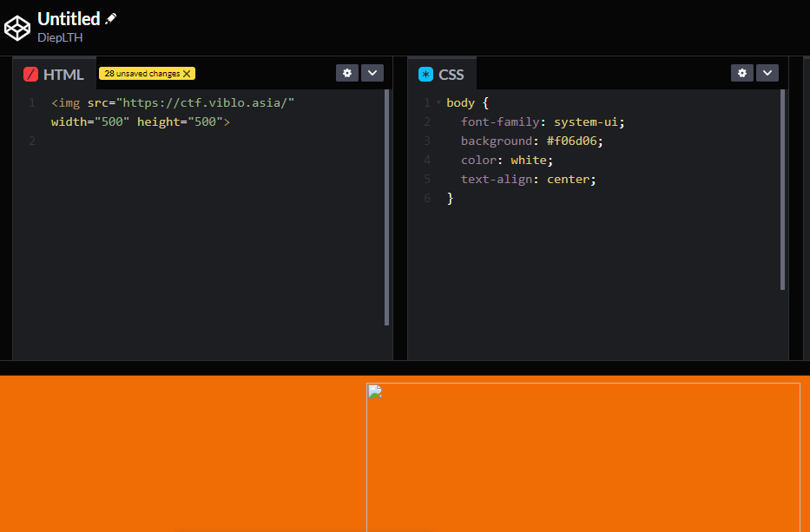The height and width of the screenshot is (532, 810).
Task: Click the #f06d06 background color value
Action: point(574,141)
